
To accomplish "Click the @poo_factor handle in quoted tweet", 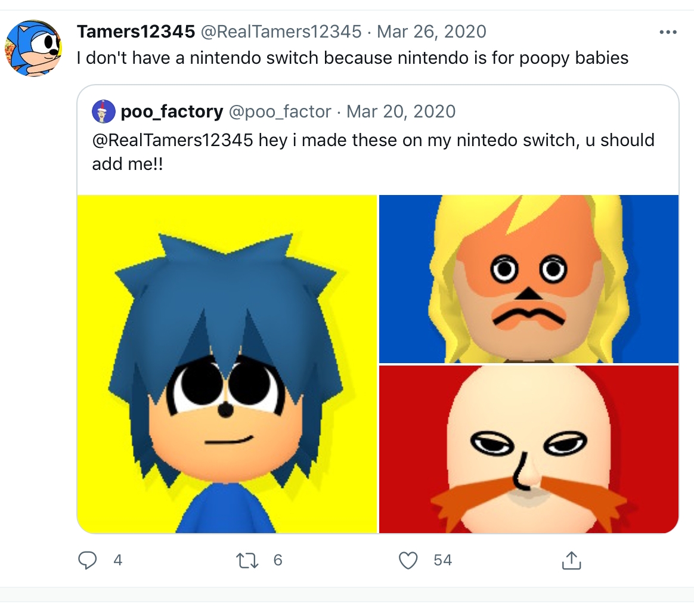I will coord(280,112).
